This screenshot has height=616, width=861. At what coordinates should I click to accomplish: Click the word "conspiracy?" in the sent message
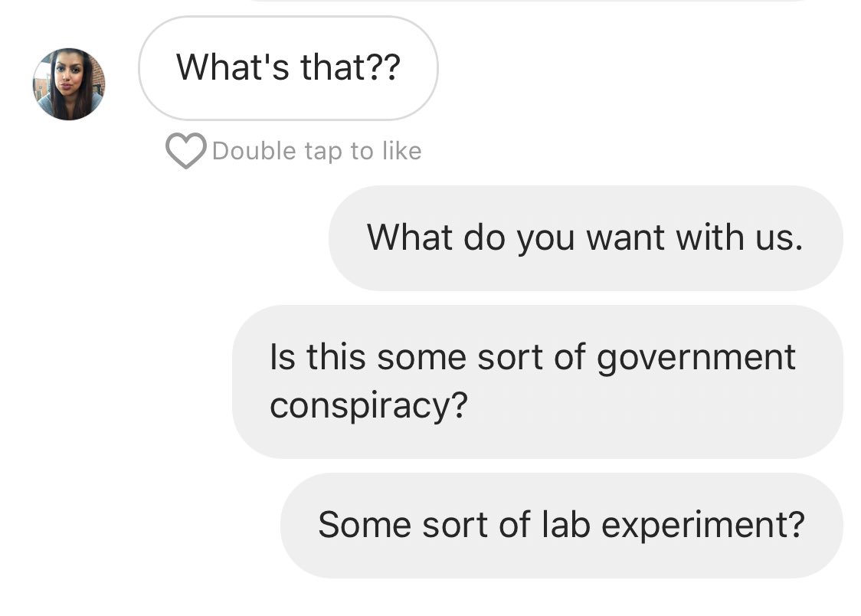(x=368, y=406)
